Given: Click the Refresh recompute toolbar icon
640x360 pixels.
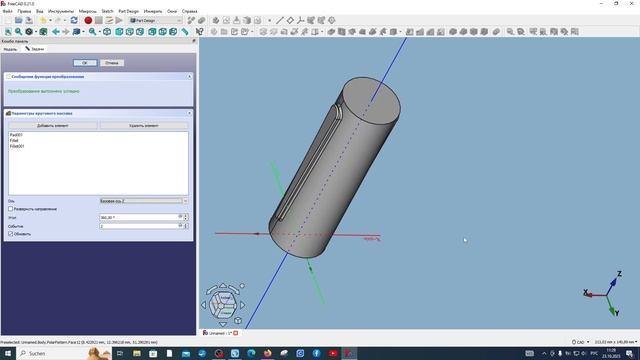Looking at the screenshot, I should [74, 20].
